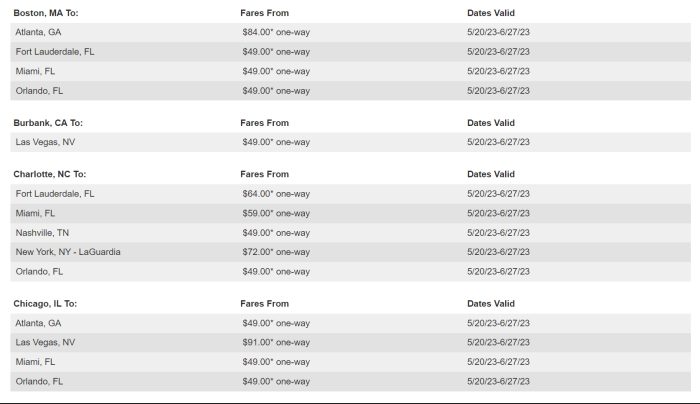Click the $84.00 one-way fare

point(276,32)
